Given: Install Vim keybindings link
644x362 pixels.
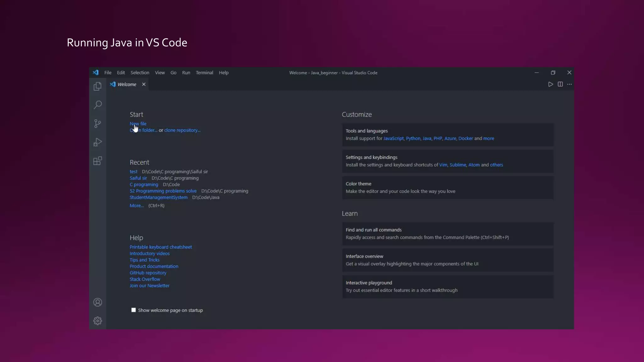Looking at the screenshot, I should click(443, 165).
